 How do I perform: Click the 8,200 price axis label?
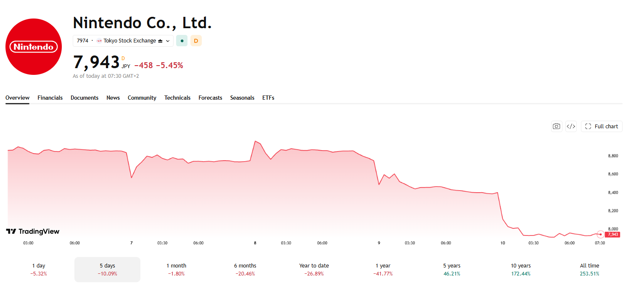point(613,211)
